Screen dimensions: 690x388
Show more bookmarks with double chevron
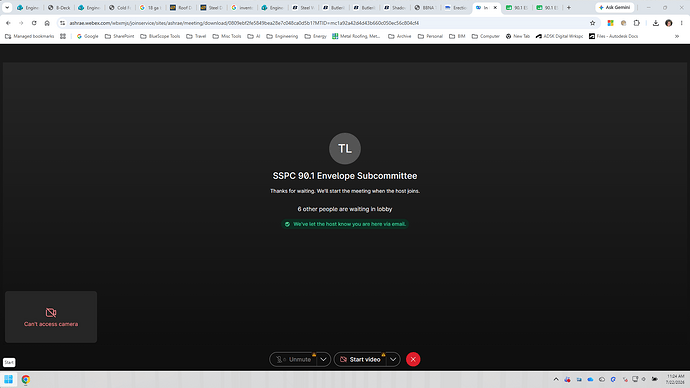pyautogui.click(x=677, y=36)
